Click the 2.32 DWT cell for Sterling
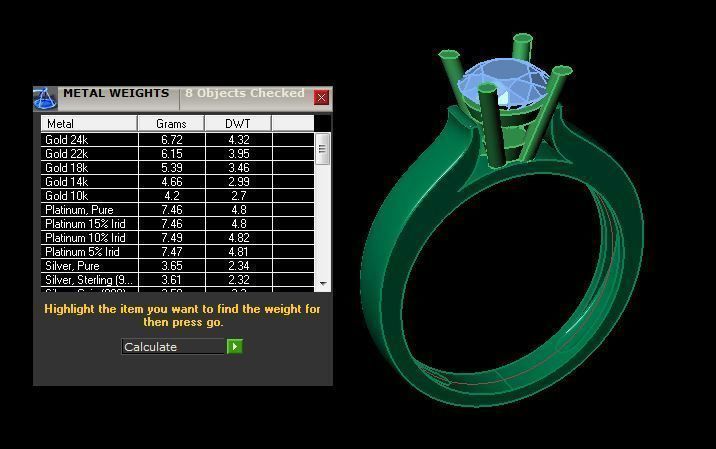Viewport: 716px width, 449px height. point(239,280)
